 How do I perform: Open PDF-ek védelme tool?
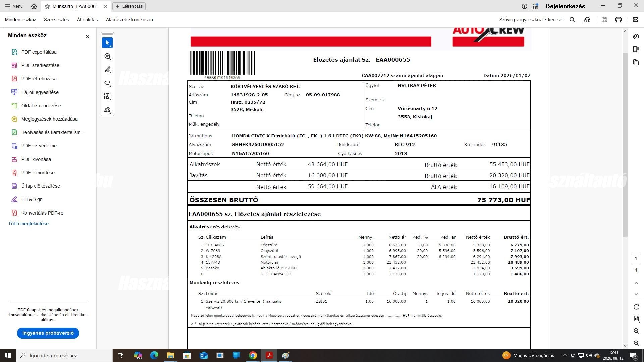click(x=39, y=146)
